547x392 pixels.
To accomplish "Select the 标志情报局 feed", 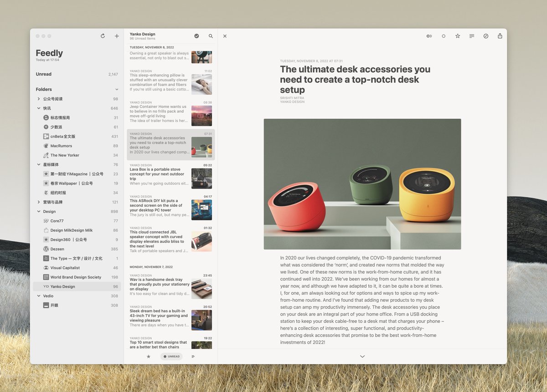I will click(x=77, y=117).
